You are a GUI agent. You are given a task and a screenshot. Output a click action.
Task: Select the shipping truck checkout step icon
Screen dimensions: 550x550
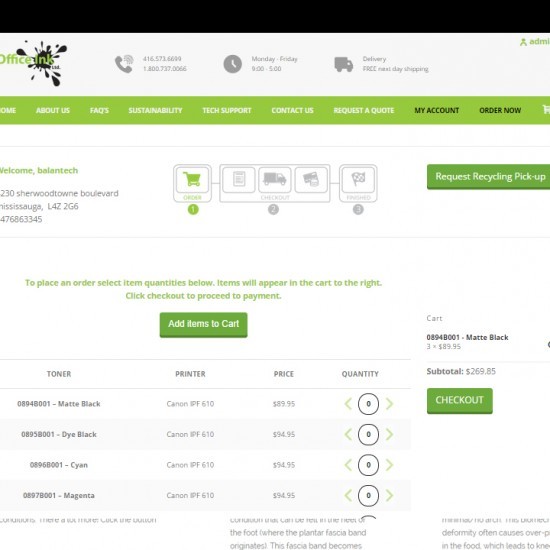(275, 180)
